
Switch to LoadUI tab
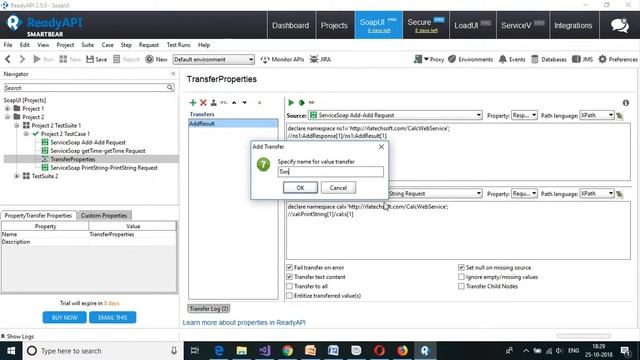pos(473,25)
